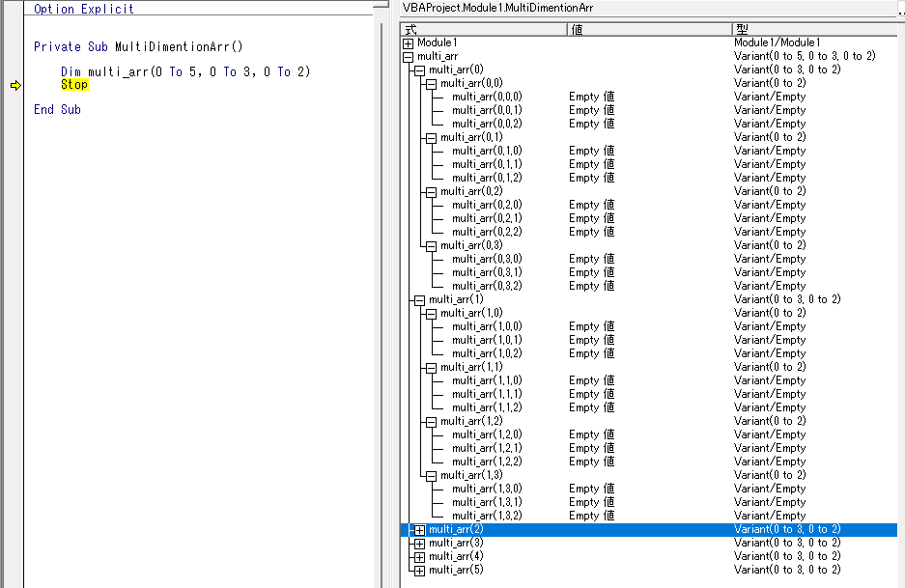Click the Empty 値 value of multi_arr(1,3,2)
905x588 pixels.
click(592, 516)
